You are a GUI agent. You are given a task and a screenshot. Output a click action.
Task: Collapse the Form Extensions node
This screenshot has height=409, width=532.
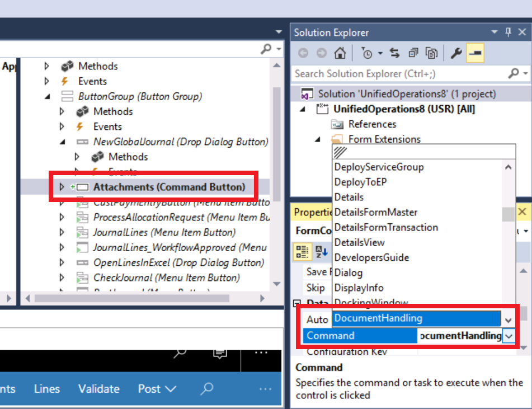pos(317,139)
